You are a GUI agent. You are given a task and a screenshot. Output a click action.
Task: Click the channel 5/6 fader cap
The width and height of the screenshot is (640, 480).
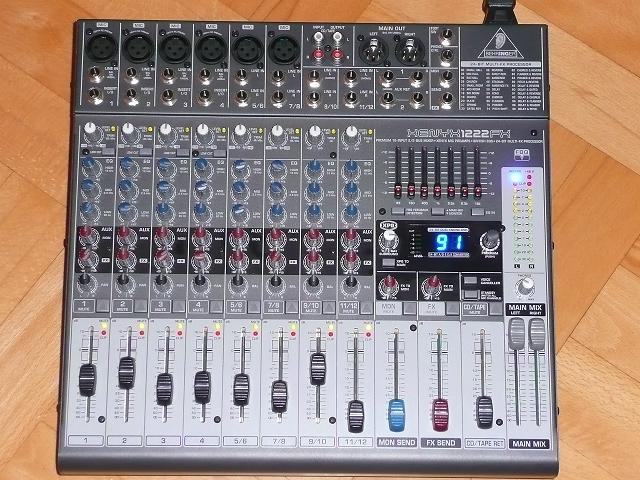coord(241,390)
